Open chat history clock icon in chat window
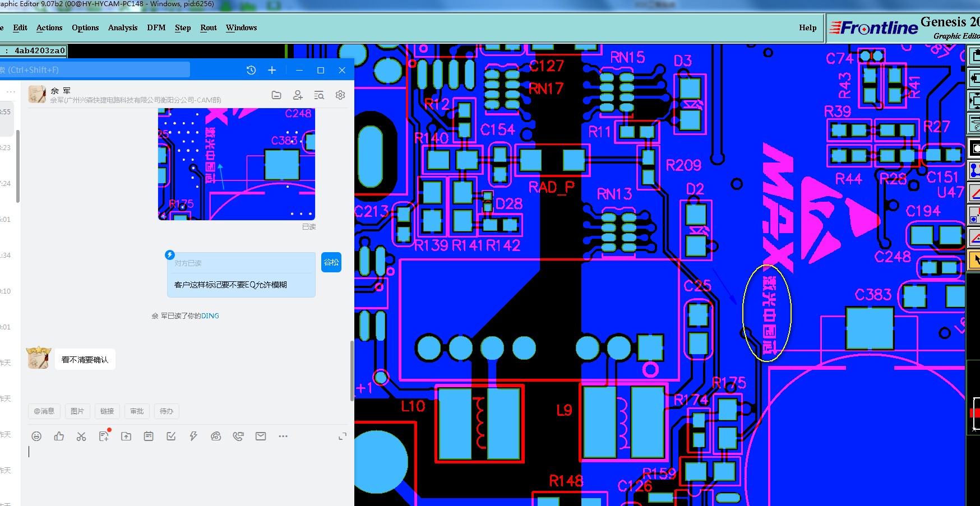The image size is (980, 506). [x=251, y=70]
